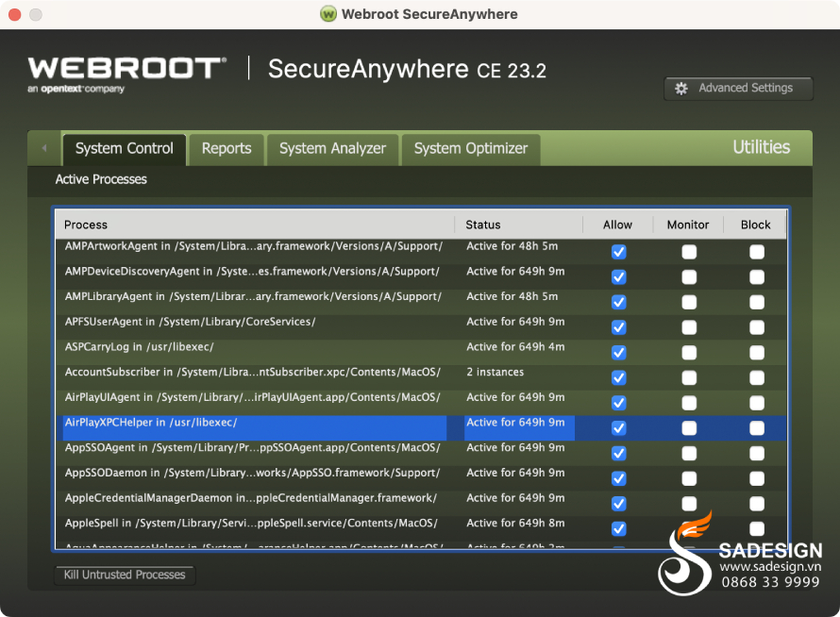Set Monitor for AccountSubscriber
Viewport: 840px width, 617px height.
point(689,377)
